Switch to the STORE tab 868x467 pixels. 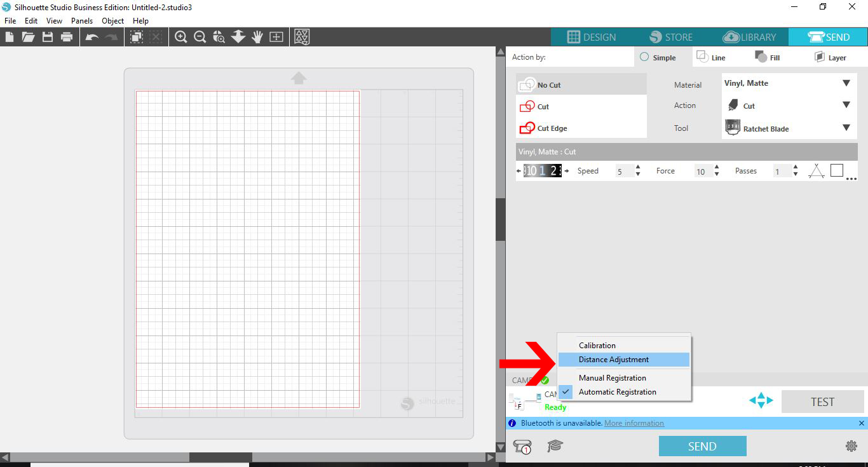click(670, 37)
